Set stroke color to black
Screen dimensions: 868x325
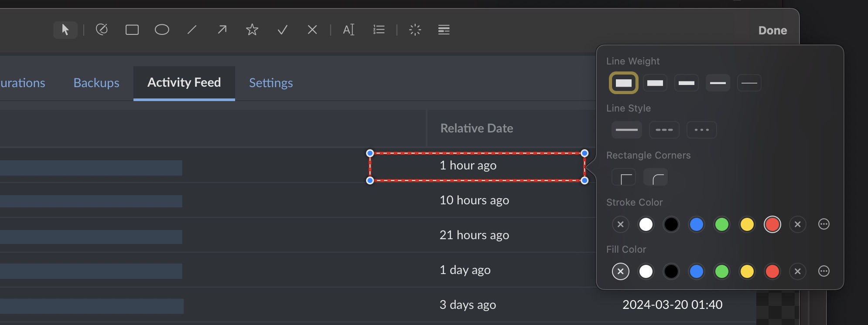tap(671, 224)
